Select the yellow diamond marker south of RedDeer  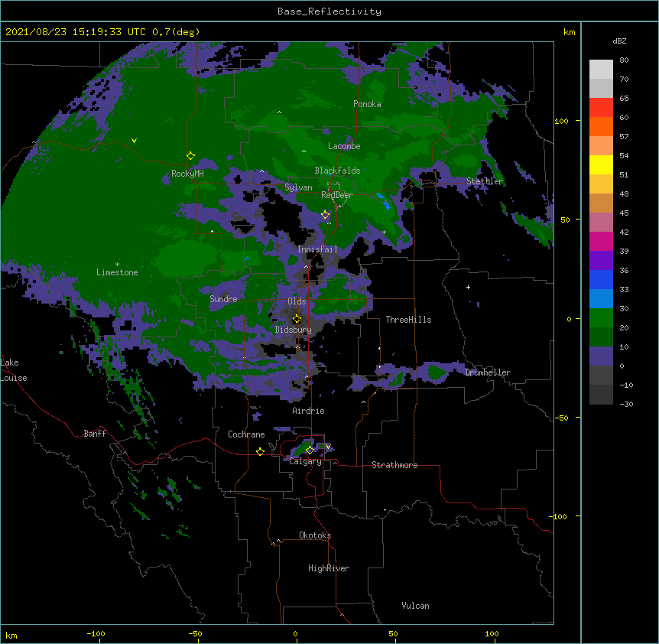pos(325,215)
